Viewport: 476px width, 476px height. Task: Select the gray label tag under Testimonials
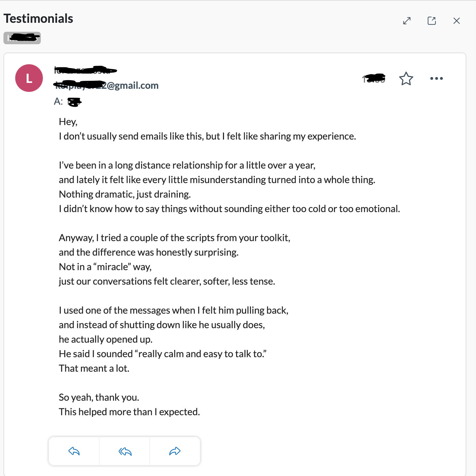pyautogui.click(x=22, y=38)
